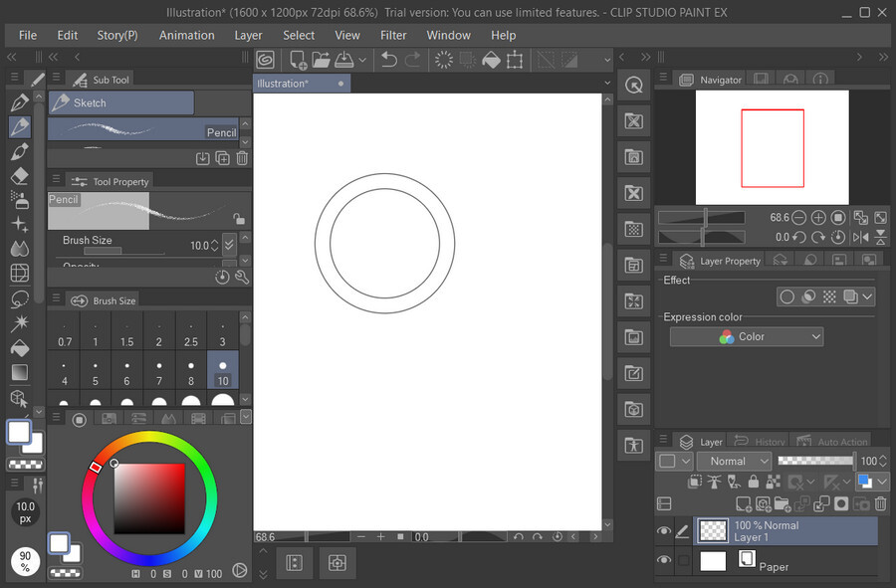
Task: Click the Undo arrow
Action: tap(389, 60)
